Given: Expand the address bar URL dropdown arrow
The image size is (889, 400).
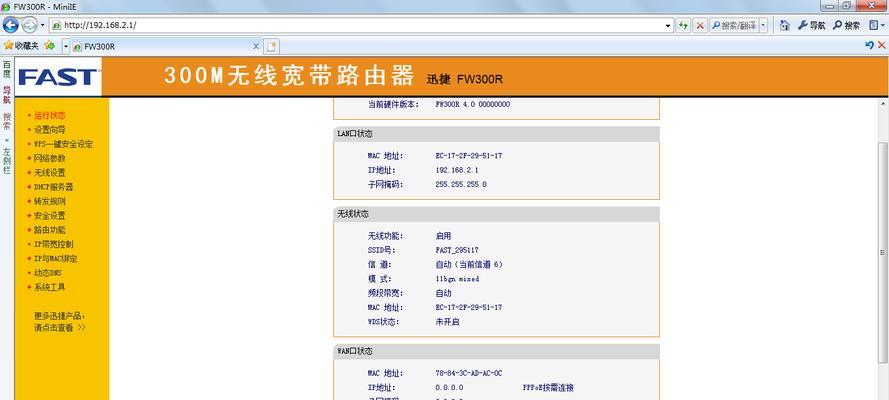Looking at the screenshot, I should 668,25.
